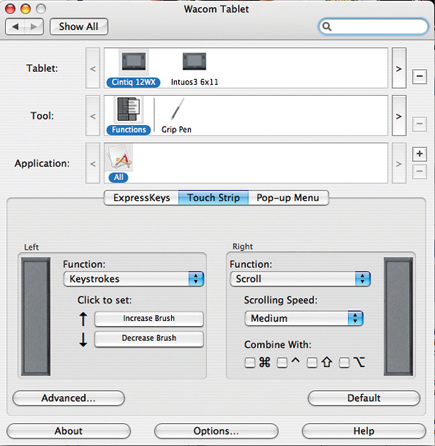Select the All applications icon
This screenshot has width=435, height=446.
(119, 157)
